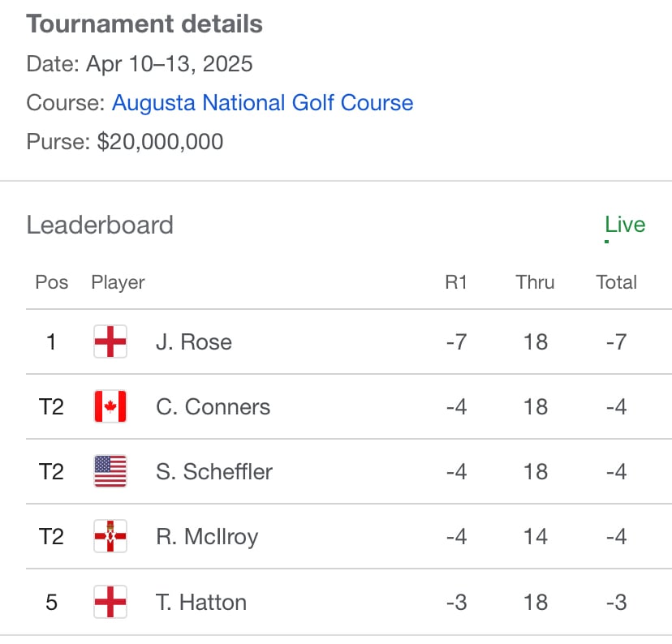The image size is (672, 644).
Task: Click the Pos column header
Action: pos(51,282)
